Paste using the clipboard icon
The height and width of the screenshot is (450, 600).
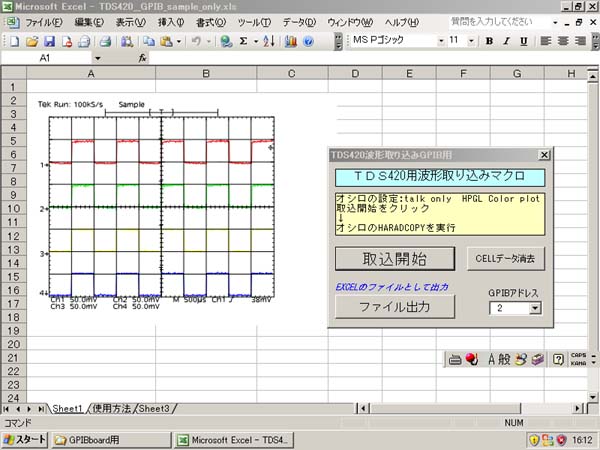point(166,41)
